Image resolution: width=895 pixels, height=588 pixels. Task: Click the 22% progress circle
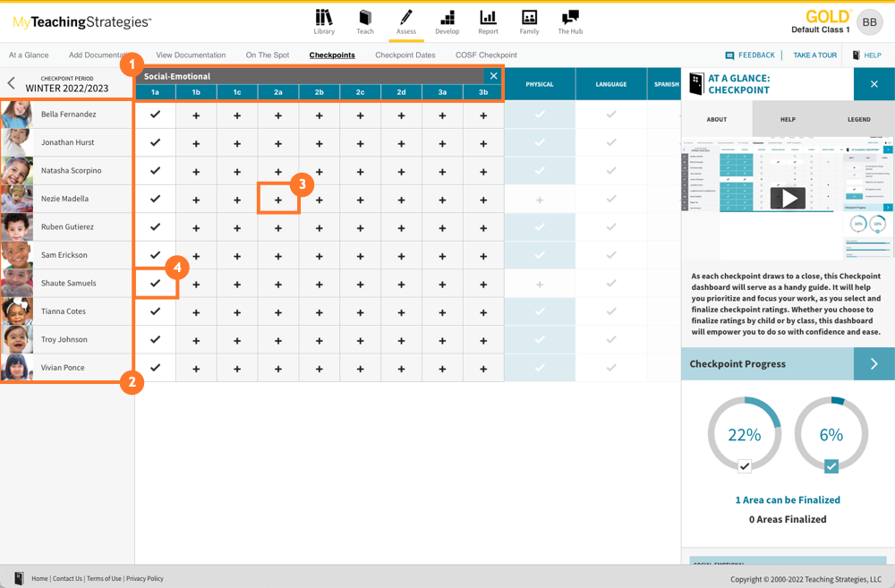tap(744, 435)
